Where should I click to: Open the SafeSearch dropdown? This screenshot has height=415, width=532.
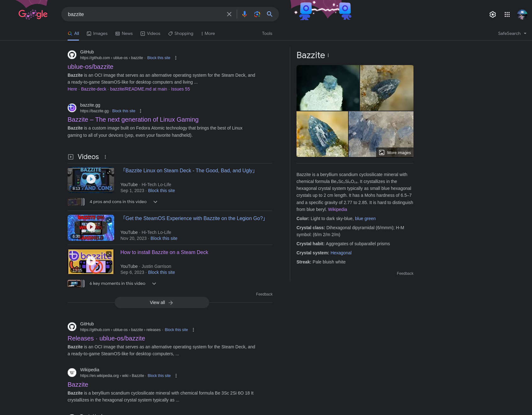(x=512, y=33)
